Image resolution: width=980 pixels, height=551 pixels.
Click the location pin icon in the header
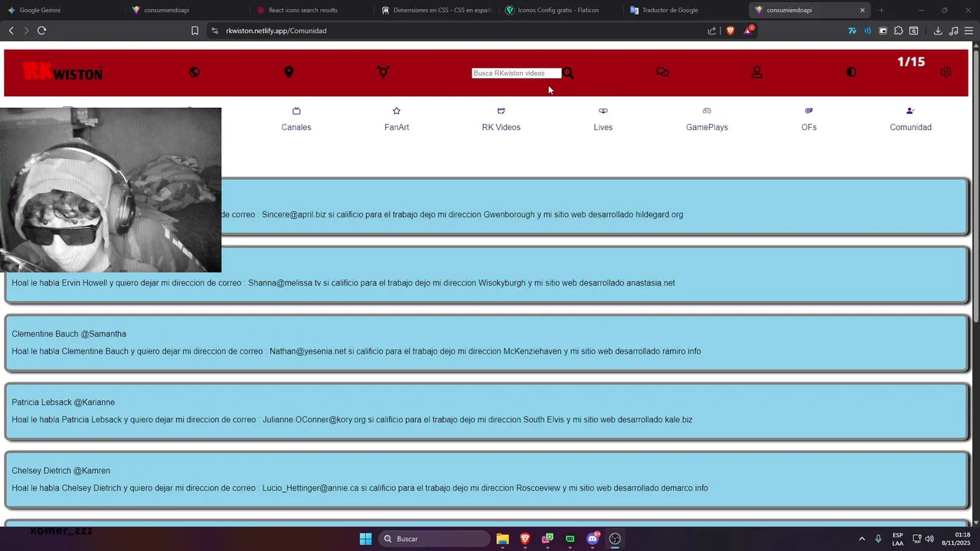[x=289, y=72]
